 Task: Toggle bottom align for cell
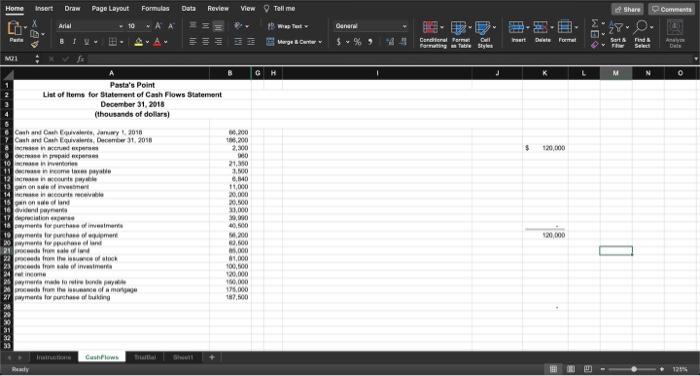click(218, 26)
